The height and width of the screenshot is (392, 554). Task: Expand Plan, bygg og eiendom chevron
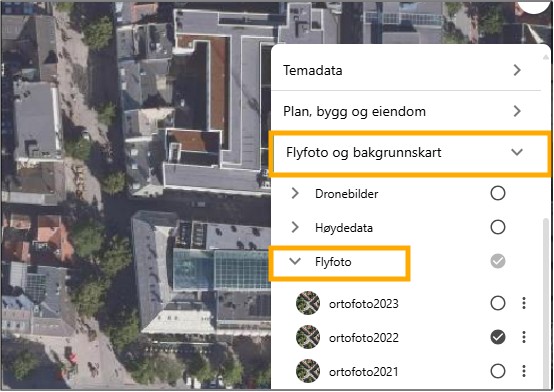pos(517,111)
